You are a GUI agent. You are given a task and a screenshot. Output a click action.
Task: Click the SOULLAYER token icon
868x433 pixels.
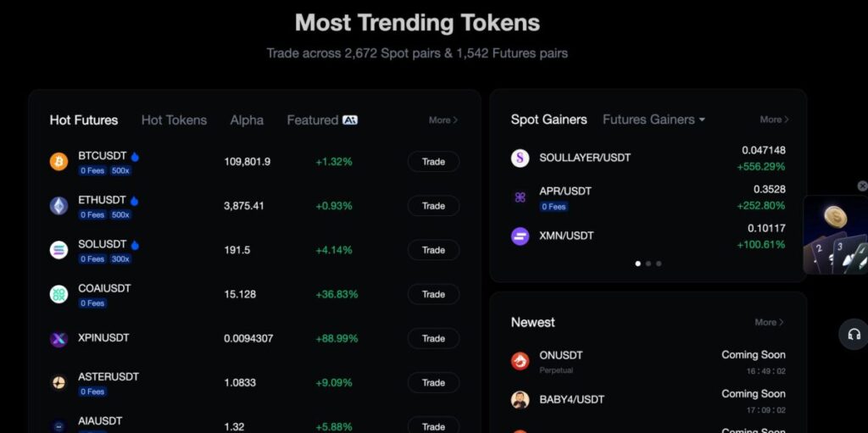(x=520, y=158)
